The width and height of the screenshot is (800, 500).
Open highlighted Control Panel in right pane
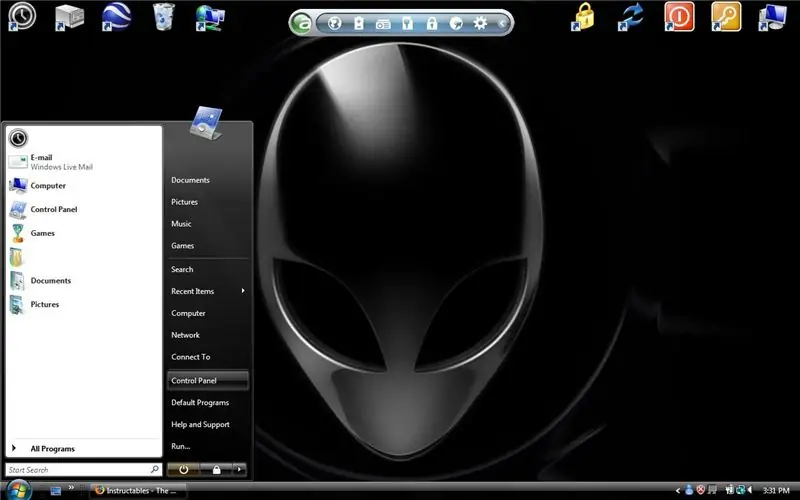(208, 381)
